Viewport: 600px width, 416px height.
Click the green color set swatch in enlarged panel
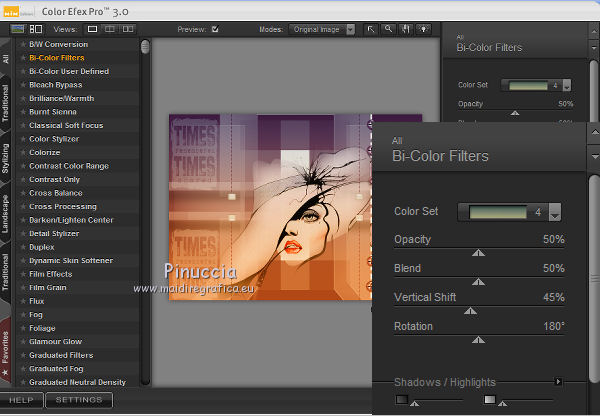(498, 212)
